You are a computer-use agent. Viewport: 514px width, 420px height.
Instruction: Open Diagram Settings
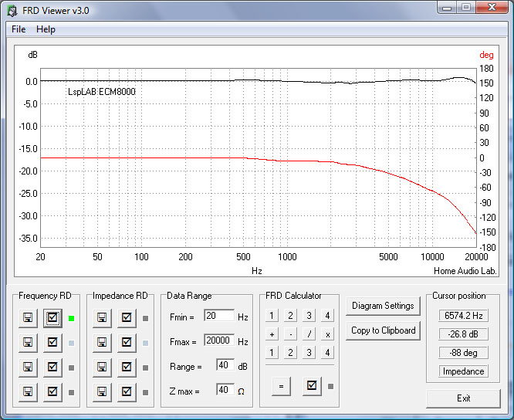(383, 306)
